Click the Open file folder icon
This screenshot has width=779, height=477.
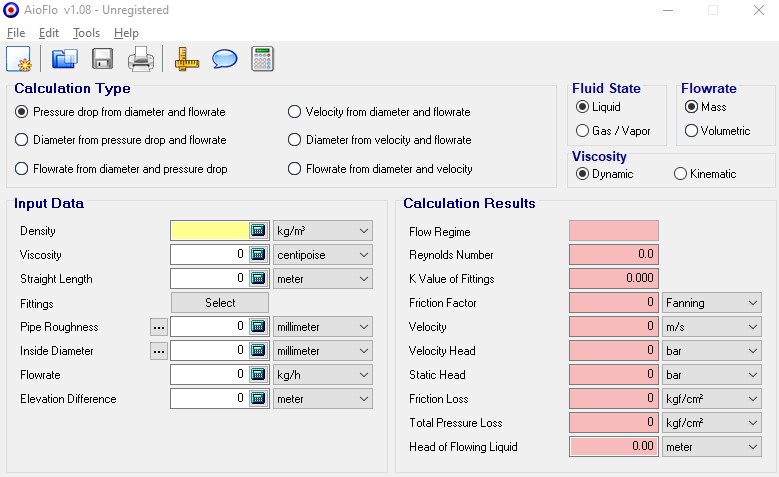coord(65,60)
